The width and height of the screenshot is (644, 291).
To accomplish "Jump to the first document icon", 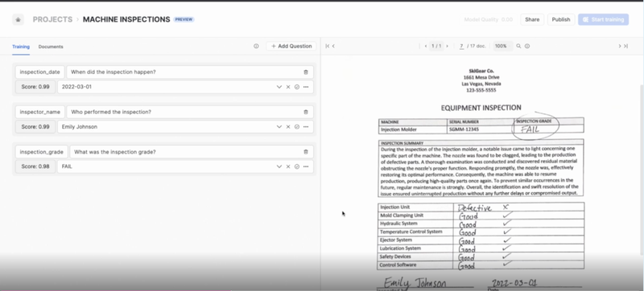I will coord(327,47).
